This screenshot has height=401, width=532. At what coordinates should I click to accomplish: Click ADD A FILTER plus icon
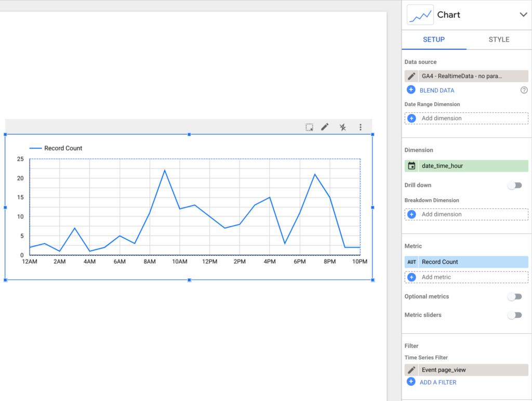tap(411, 382)
